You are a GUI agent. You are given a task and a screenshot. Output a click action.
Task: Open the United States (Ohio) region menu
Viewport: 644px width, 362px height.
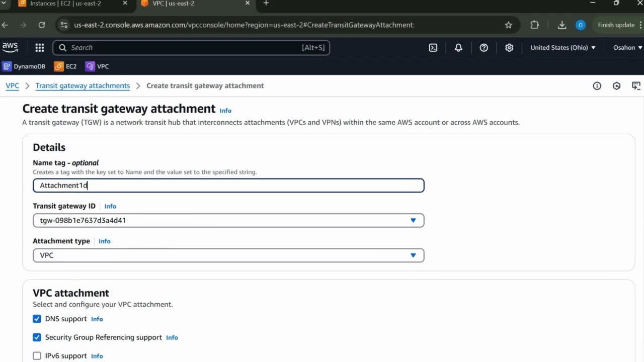[563, 48]
